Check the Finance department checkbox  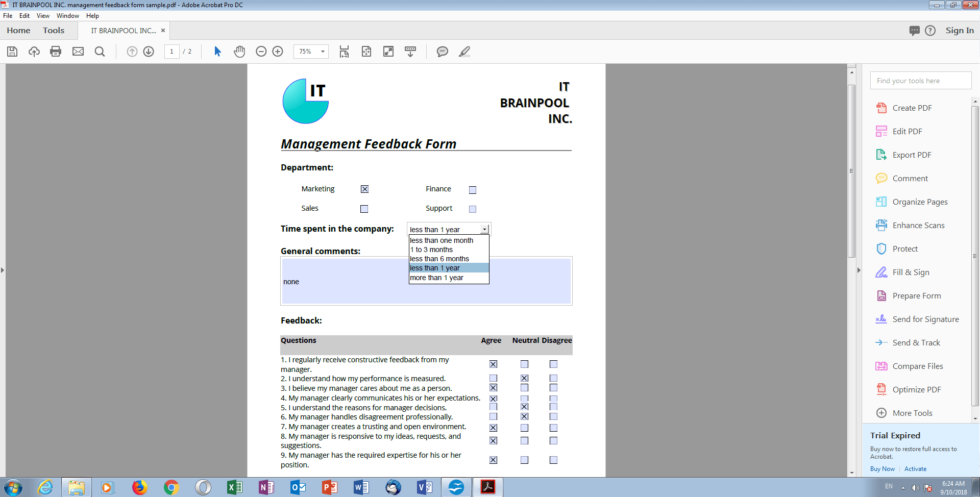(472, 189)
